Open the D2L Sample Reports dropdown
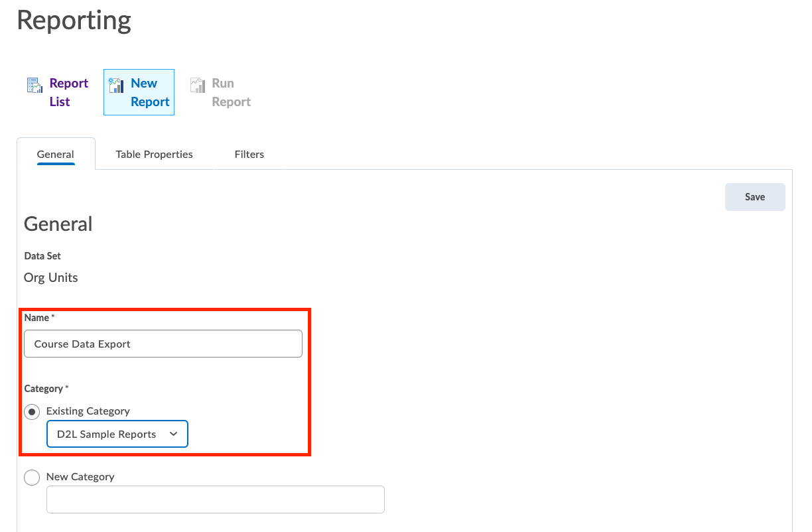The height and width of the screenshot is (532, 812). [109, 434]
